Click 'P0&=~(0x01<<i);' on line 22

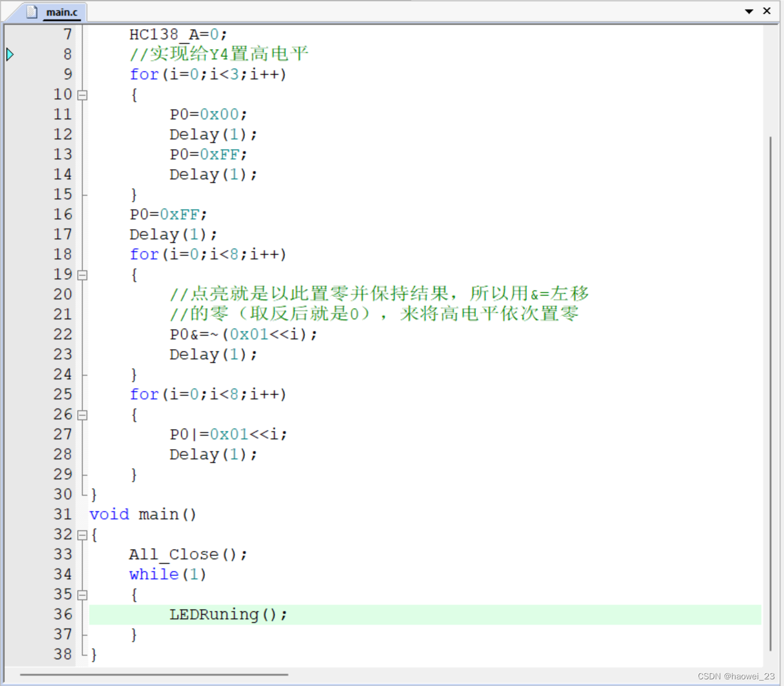click(x=243, y=335)
